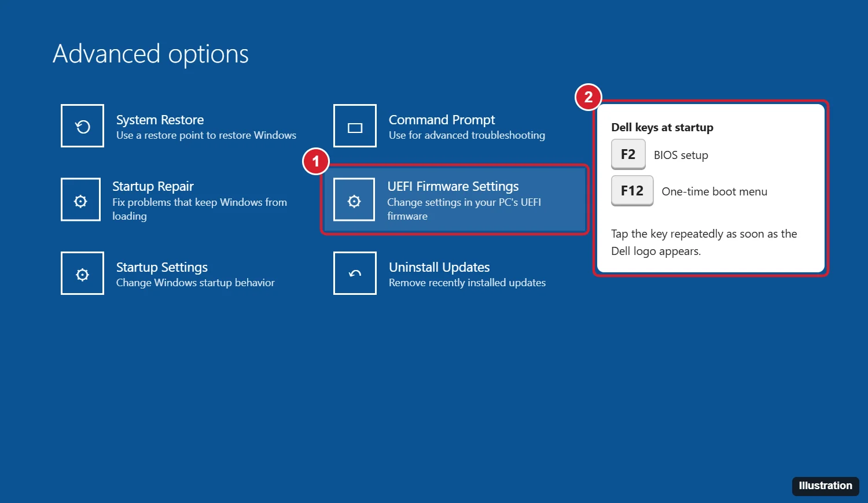Click 'Change Windows startup behavior' description
The width and height of the screenshot is (868, 503).
pos(195,283)
